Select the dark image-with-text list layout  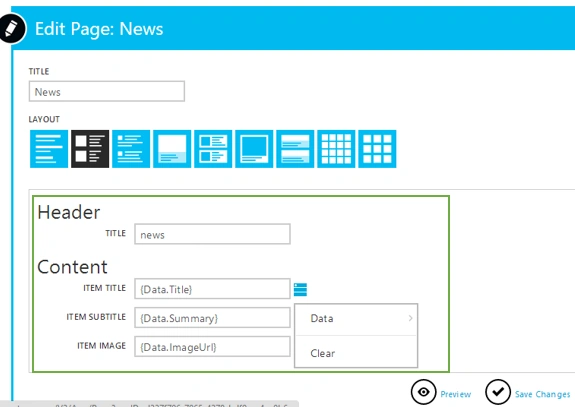pos(90,149)
